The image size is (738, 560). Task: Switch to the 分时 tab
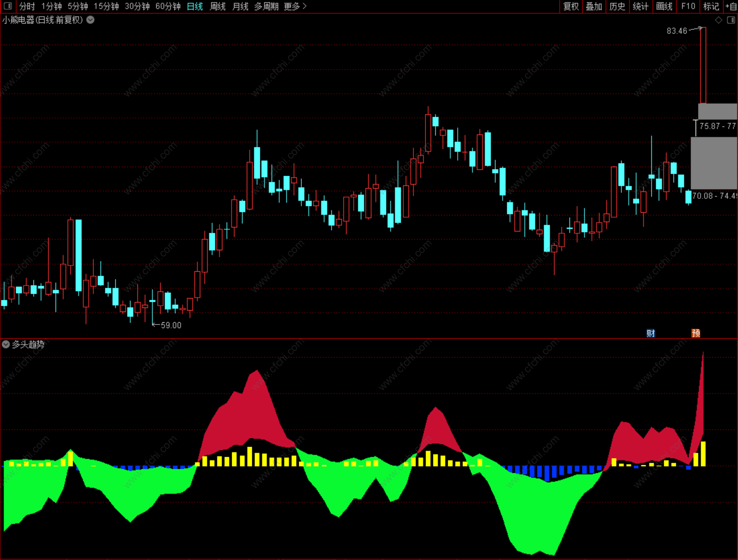tap(27, 6)
